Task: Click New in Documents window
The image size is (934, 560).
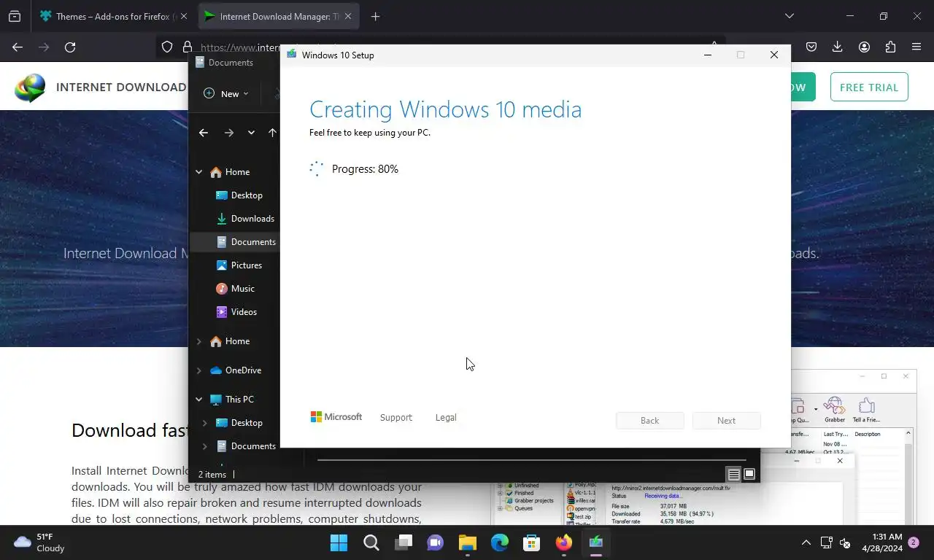Action: tap(225, 93)
